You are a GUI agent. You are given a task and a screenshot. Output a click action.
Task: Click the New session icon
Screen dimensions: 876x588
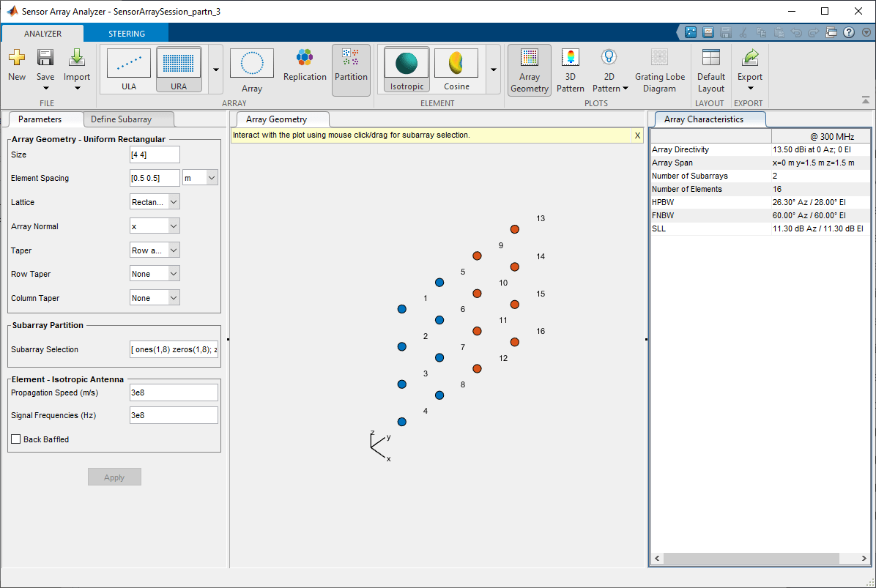[x=17, y=58]
